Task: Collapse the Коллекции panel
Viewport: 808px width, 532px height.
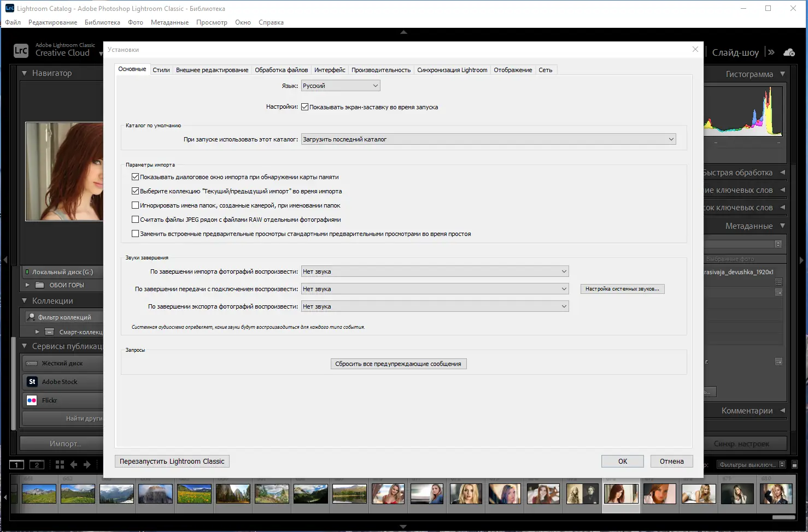Action: (x=24, y=301)
